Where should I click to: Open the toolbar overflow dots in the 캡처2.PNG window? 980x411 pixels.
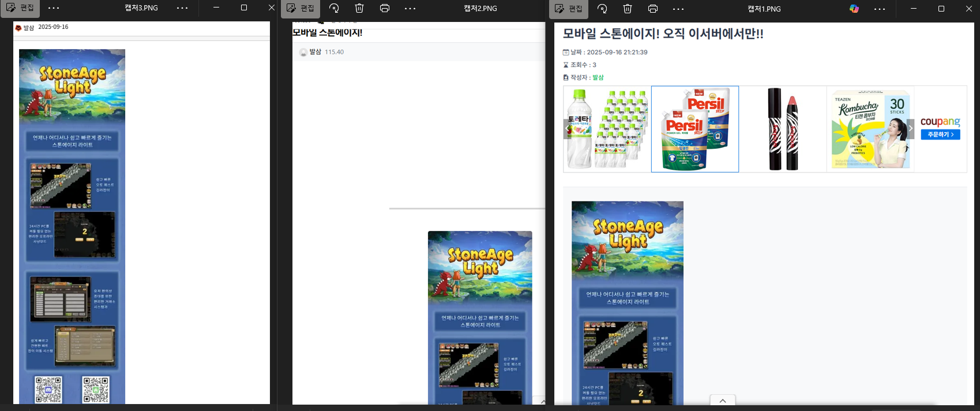click(x=410, y=8)
